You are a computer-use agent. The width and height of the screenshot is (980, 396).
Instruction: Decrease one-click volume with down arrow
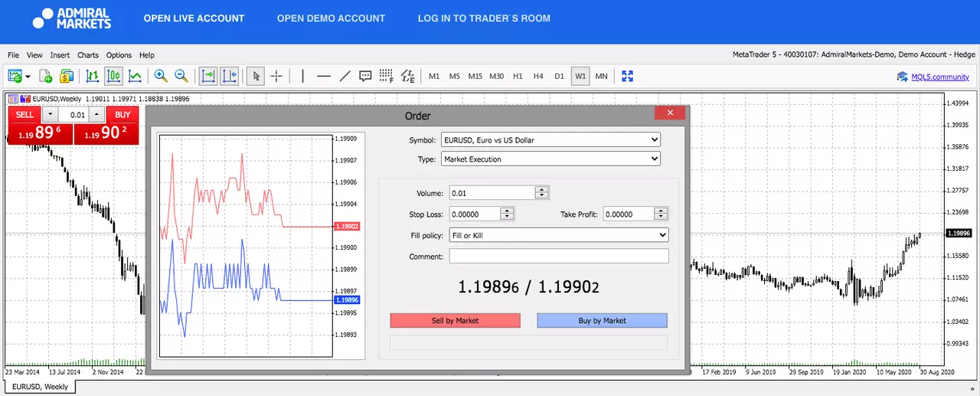pos(50,115)
